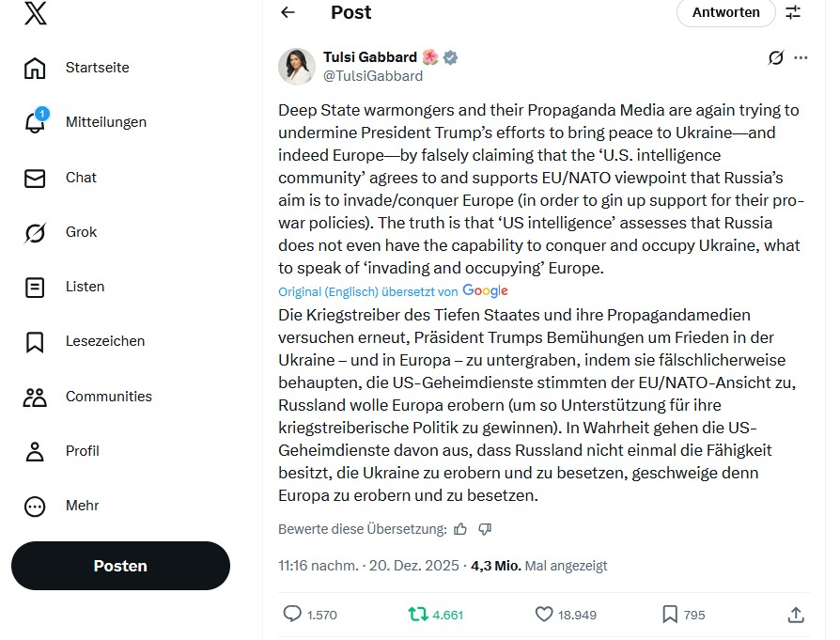Viewport: 840px width, 640px height.
Task: Toggle like on the post
Action: pos(544,615)
